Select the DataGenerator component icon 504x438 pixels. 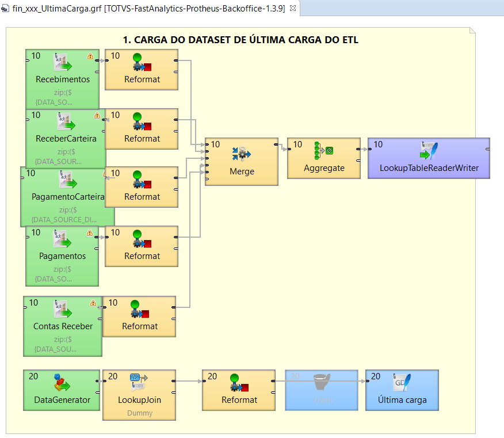[62, 383]
